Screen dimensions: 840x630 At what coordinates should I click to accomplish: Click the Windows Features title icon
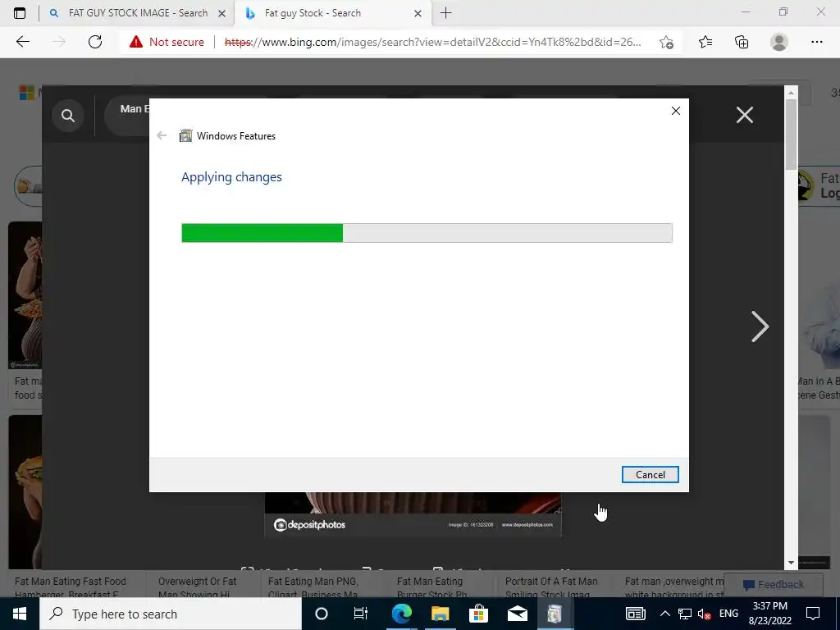185,135
